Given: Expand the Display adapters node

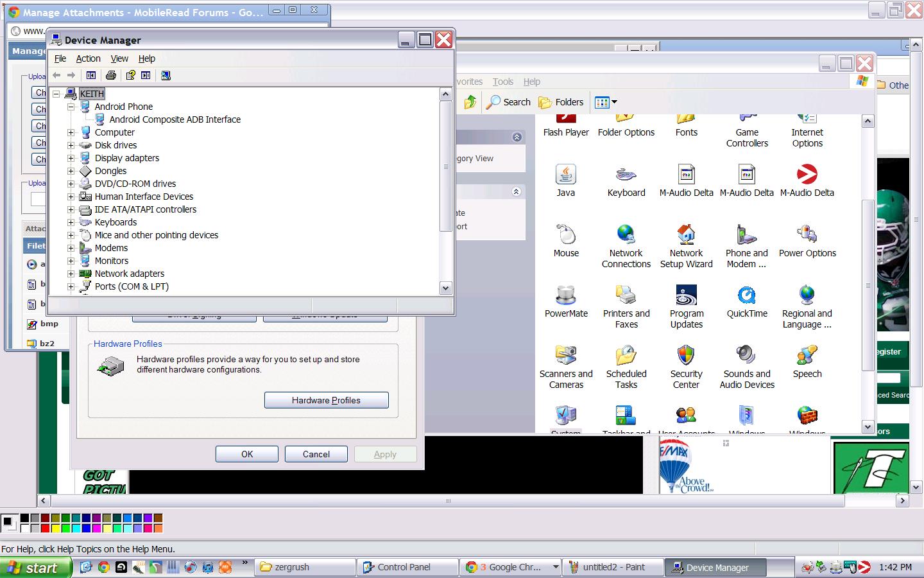Looking at the screenshot, I should pos(71,158).
